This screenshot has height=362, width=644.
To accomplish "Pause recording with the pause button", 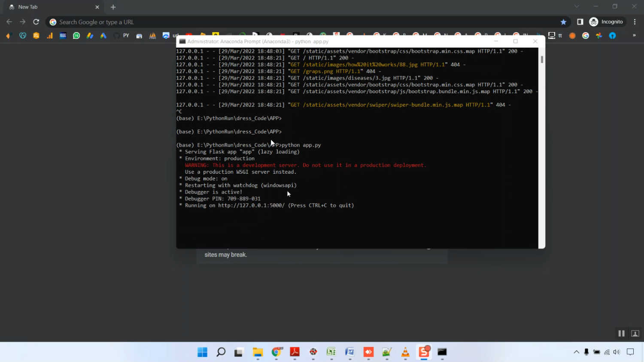I will 621,333.
